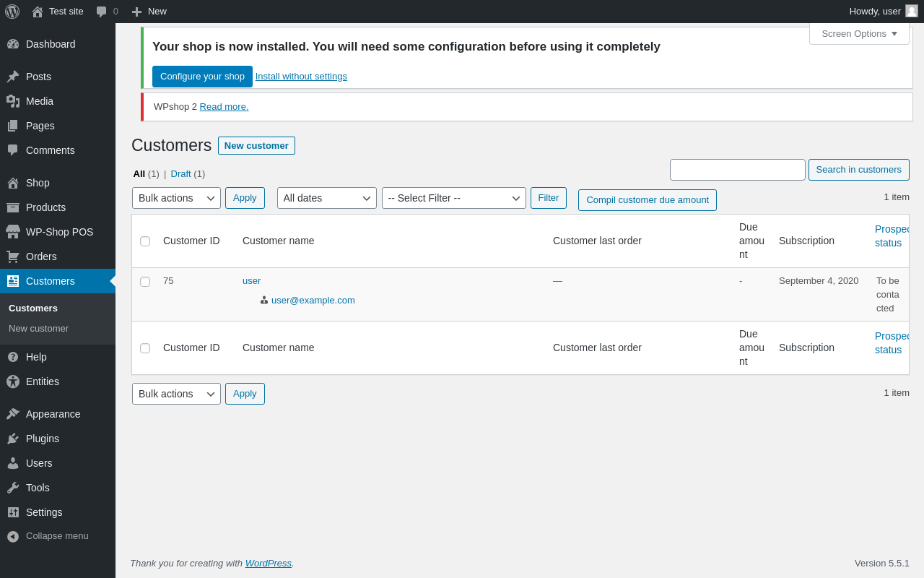924x578 pixels.
Task: Open the comments bubble icon in admin bar
Action: tap(101, 12)
